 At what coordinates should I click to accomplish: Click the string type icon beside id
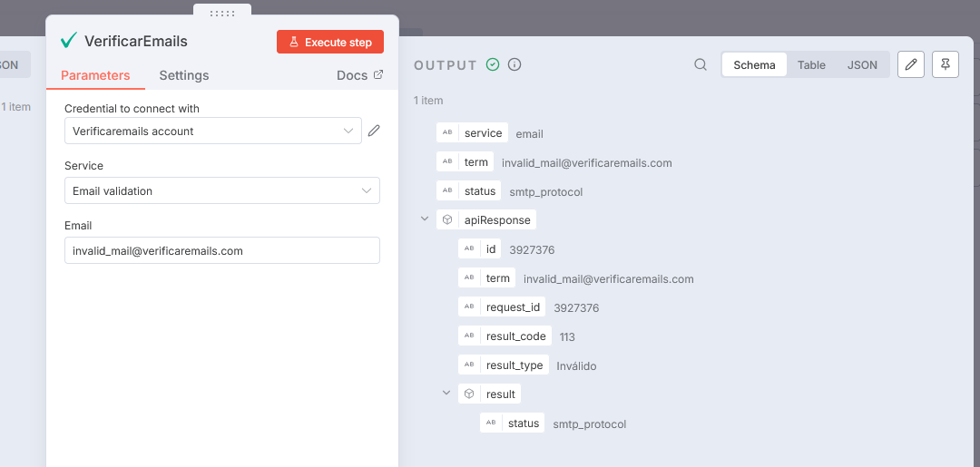[x=469, y=249]
